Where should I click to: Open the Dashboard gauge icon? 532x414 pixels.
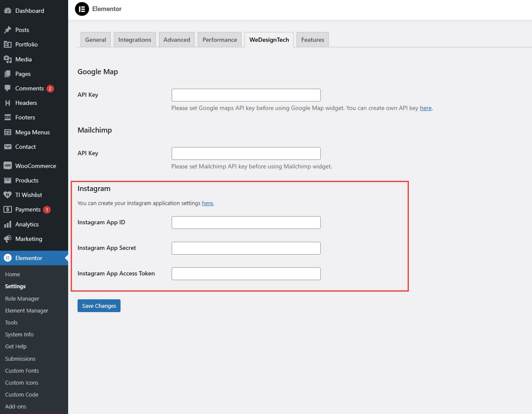tap(8, 11)
